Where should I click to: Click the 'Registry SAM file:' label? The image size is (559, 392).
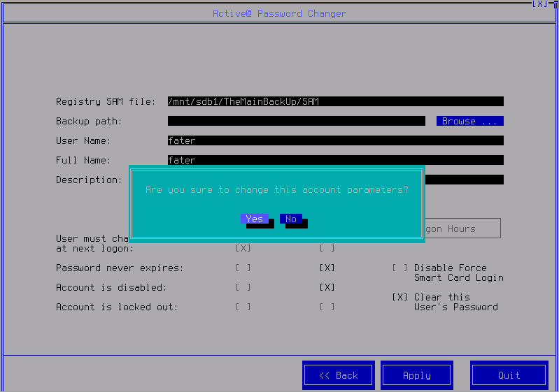[106, 102]
